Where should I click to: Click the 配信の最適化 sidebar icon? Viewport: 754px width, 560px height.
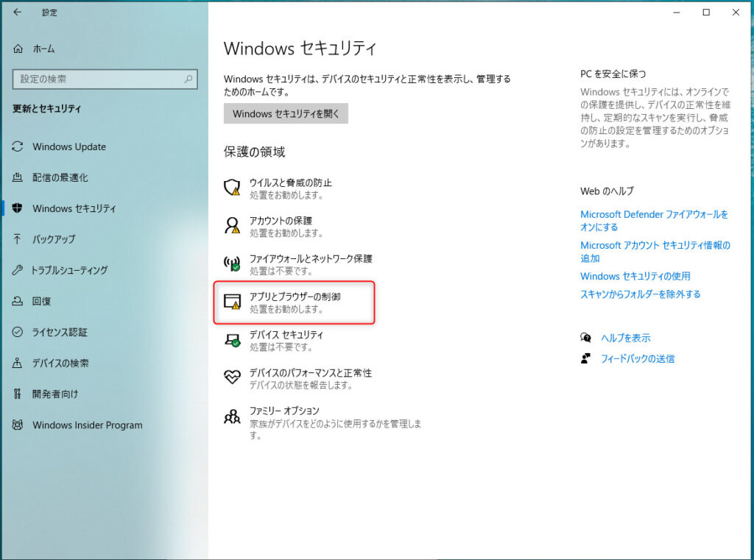pos(18,177)
